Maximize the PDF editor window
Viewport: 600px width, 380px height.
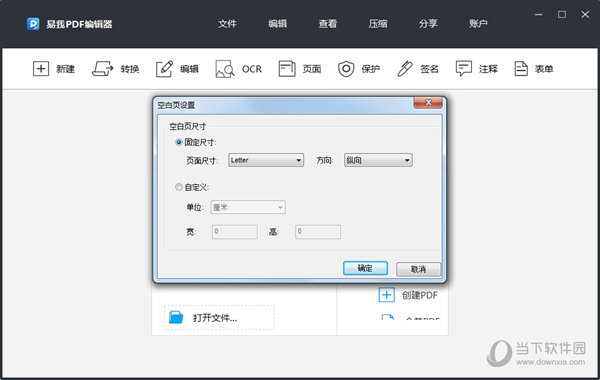tap(562, 15)
